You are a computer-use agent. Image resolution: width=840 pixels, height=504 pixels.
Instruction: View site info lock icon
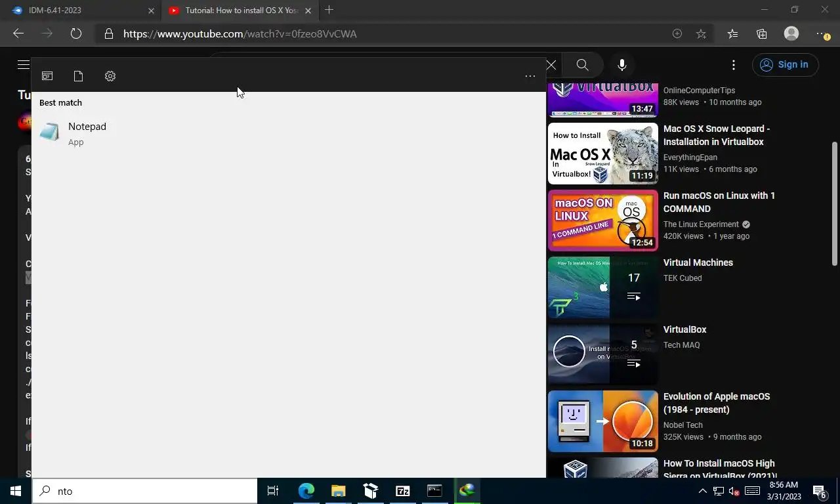tap(109, 33)
